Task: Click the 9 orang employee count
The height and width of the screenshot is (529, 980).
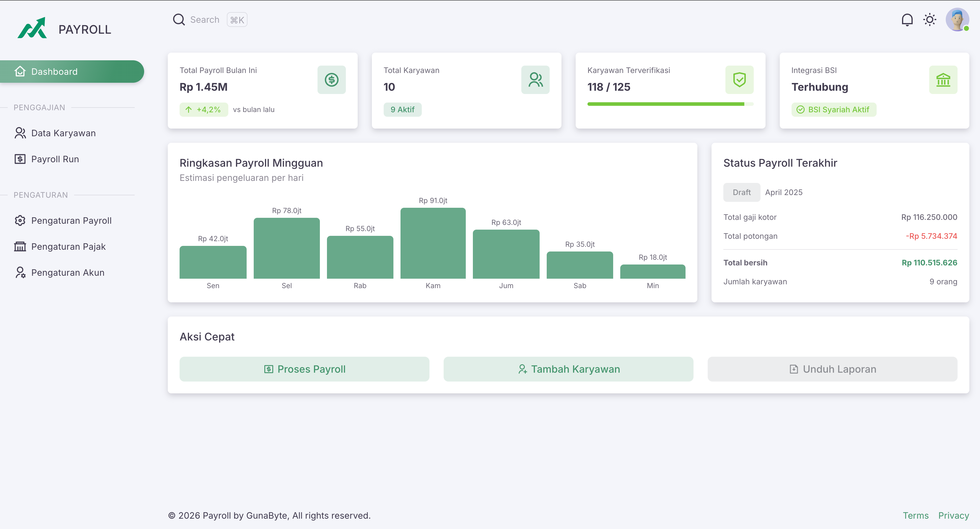Action: [943, 282]
